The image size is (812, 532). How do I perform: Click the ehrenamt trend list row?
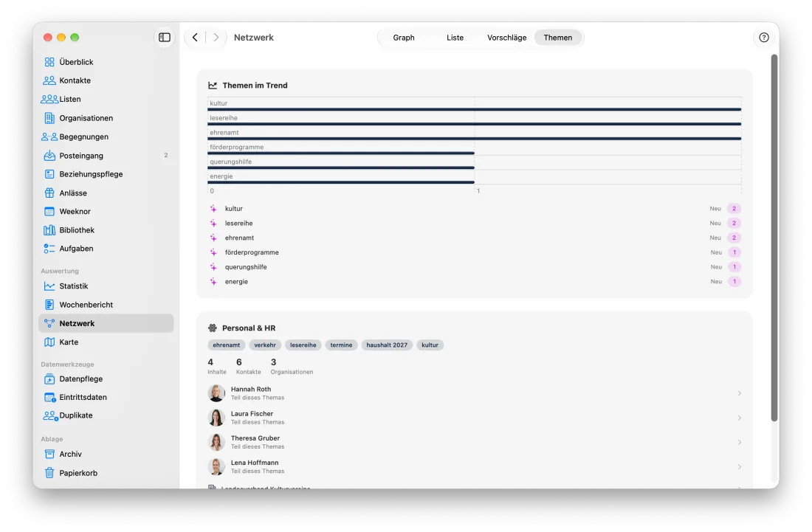(x=475, y=238)
